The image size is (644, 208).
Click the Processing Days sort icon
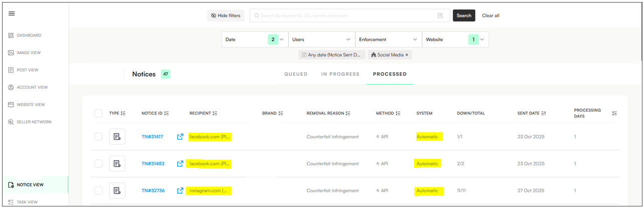point(614,113)
